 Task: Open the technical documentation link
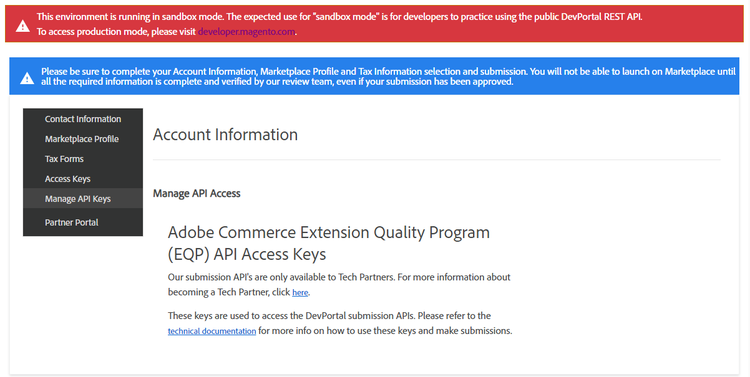tap(212, 331)
